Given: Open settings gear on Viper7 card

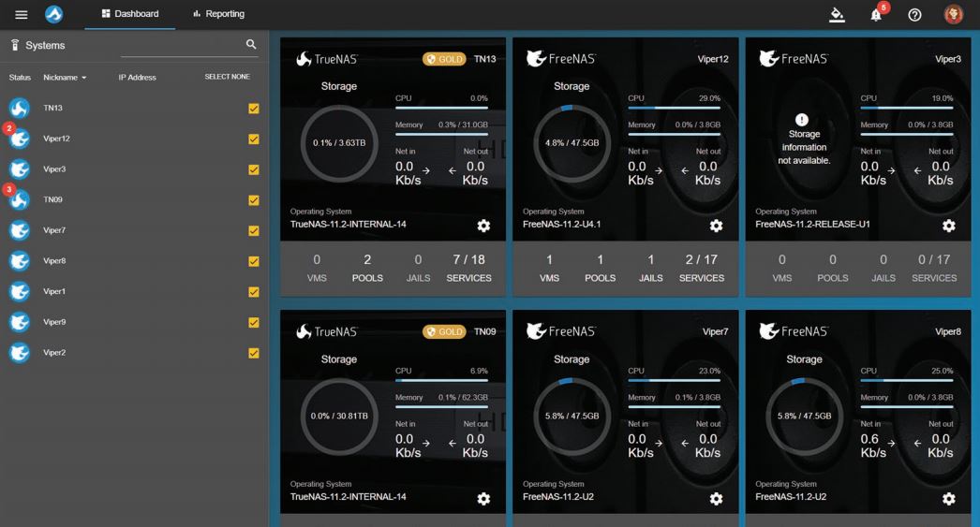Looking at the screenshot, I should [716, 498].
